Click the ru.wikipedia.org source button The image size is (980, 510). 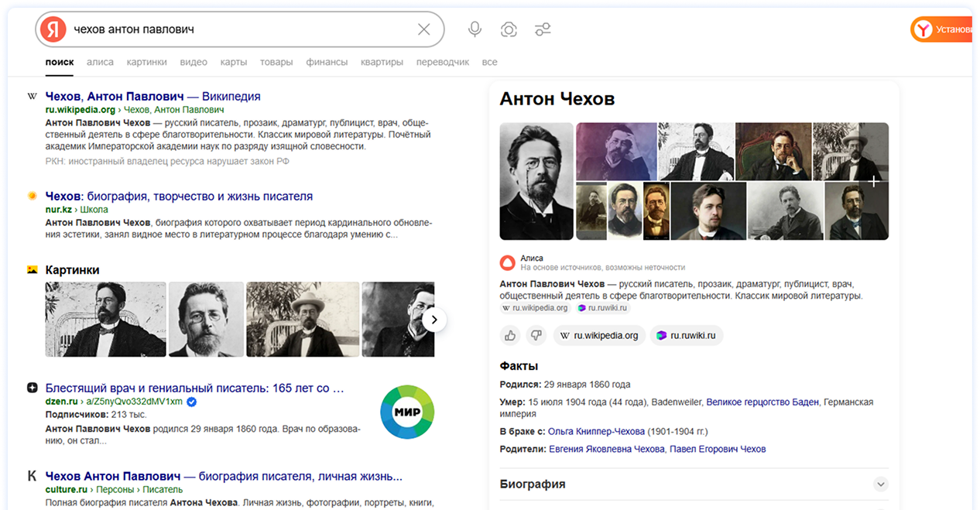coord(600,335)
